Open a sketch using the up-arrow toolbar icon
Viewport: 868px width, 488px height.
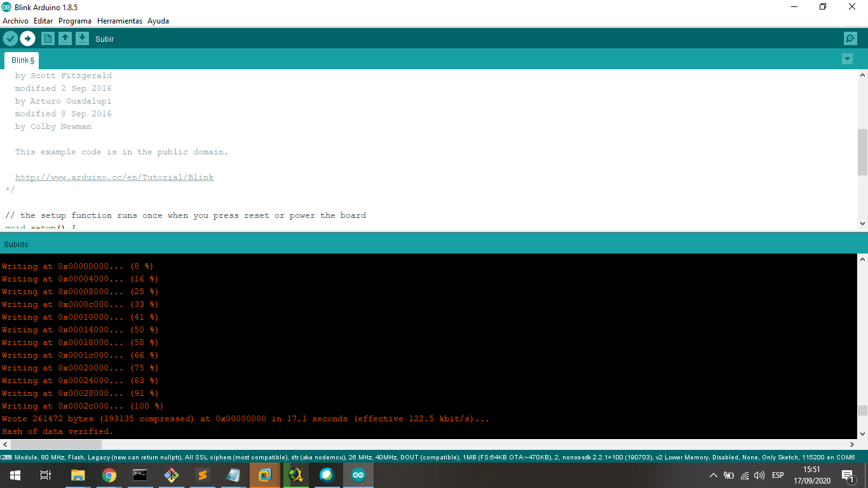pos(65,39)
